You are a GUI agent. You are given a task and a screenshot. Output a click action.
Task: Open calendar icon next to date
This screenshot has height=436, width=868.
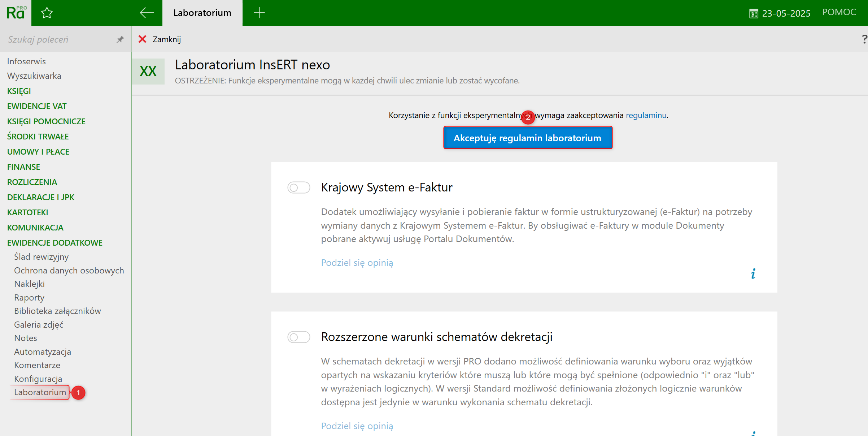point(753,14)
